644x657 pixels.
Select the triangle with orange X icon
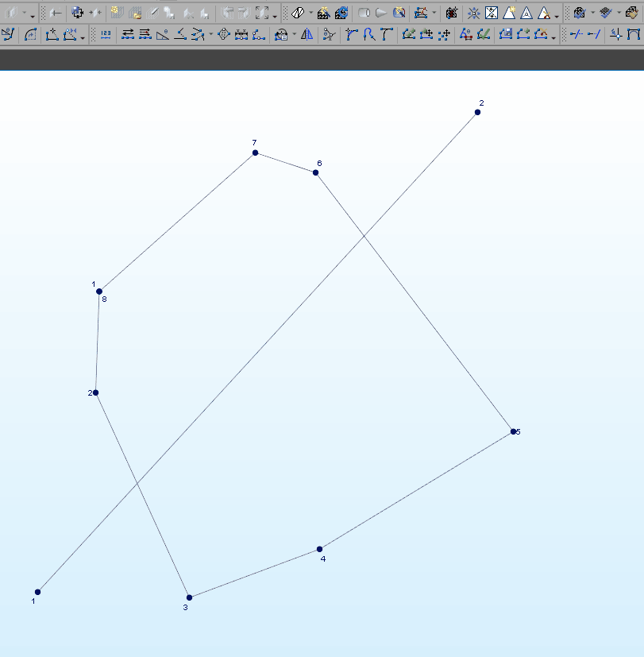pyautogui.click(x=543, y=13)
